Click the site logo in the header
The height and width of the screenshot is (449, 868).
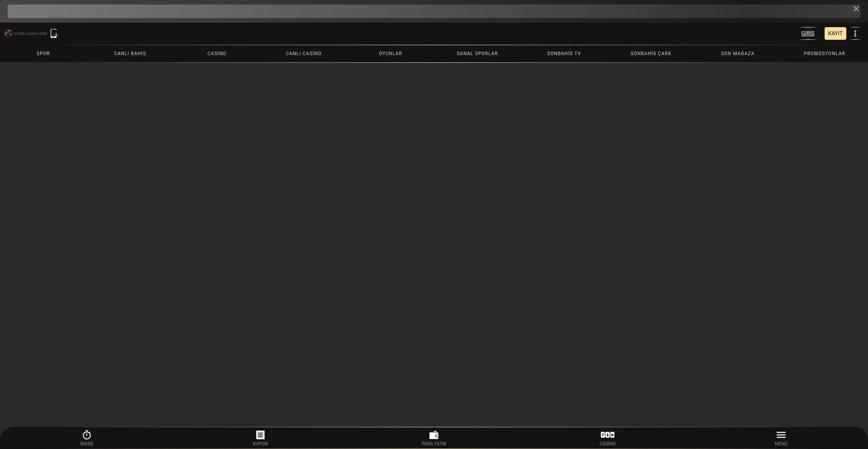(x=26, y=33)
